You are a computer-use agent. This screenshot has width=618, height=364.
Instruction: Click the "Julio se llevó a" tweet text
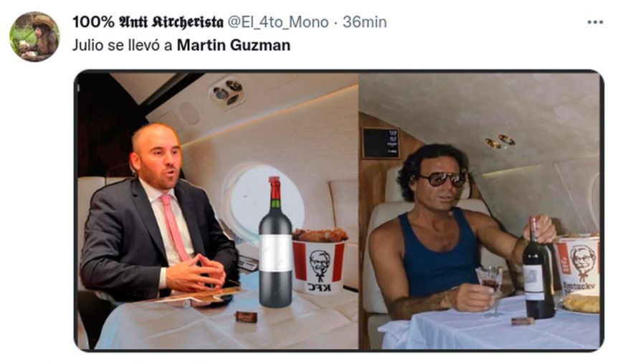tap(123, 45)
